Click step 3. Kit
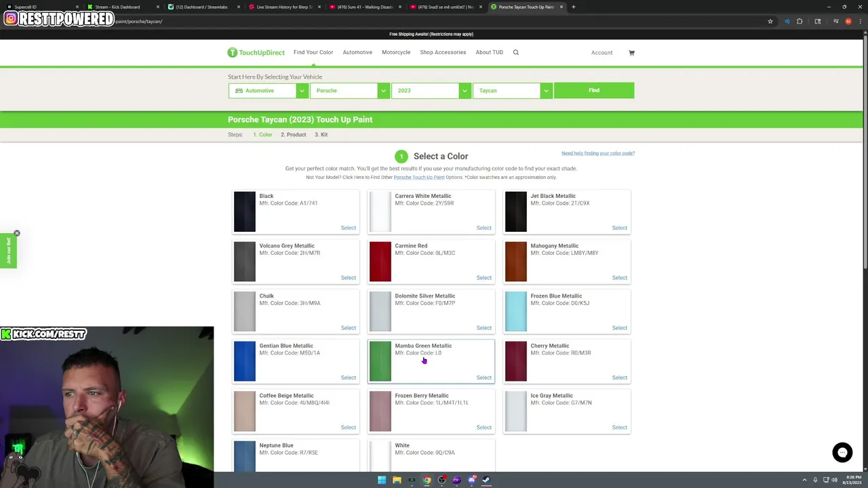868x488 pixels. click(x=321, y=135)
